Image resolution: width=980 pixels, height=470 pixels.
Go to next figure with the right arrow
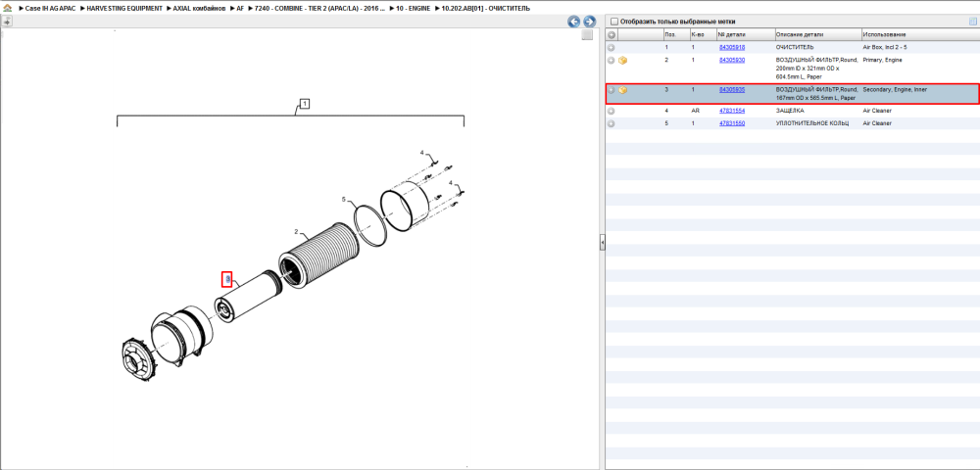(x=589, y=22)
